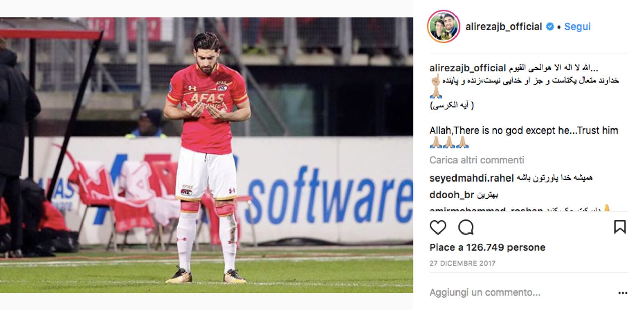
Task: Save the post with the bookmark icon
Action: [x=620, y=227]
